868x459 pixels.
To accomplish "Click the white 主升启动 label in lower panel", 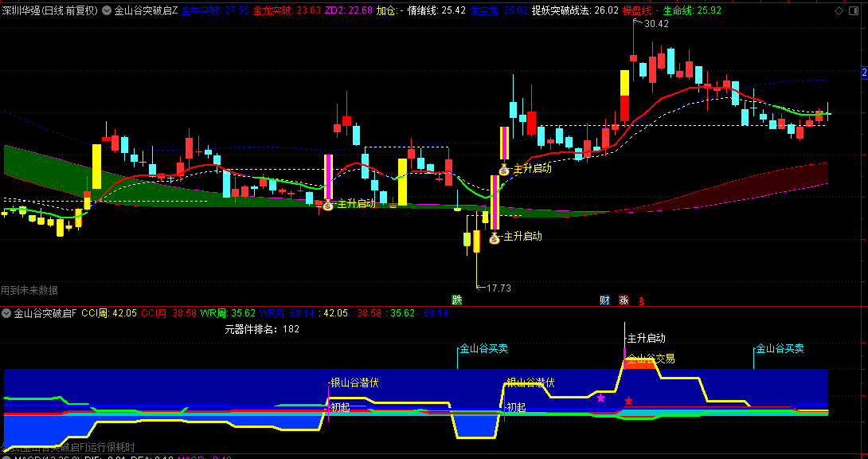I will pyautogui.click(x=646, y=339).
